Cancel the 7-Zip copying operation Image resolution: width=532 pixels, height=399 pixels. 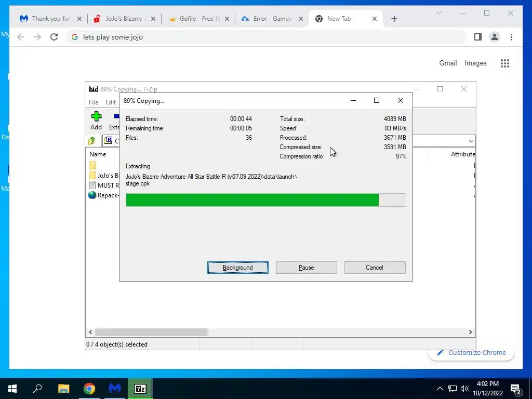(x=375, y=268)
